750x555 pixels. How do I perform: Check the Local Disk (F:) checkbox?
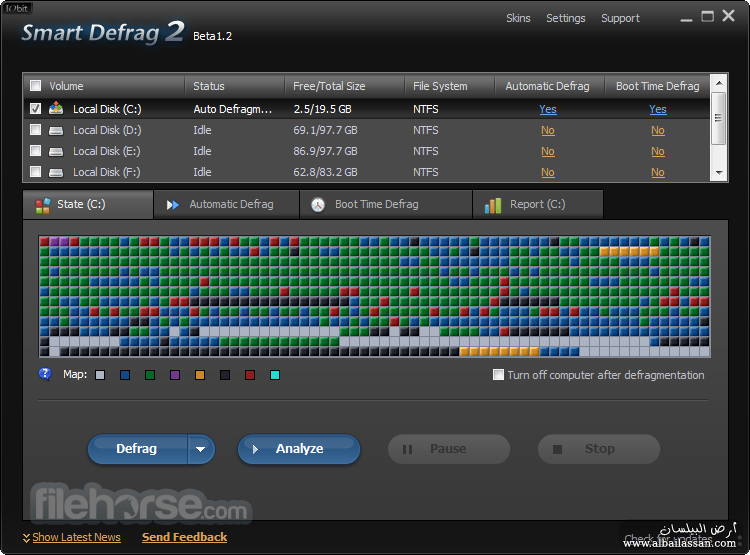point(35,171)
